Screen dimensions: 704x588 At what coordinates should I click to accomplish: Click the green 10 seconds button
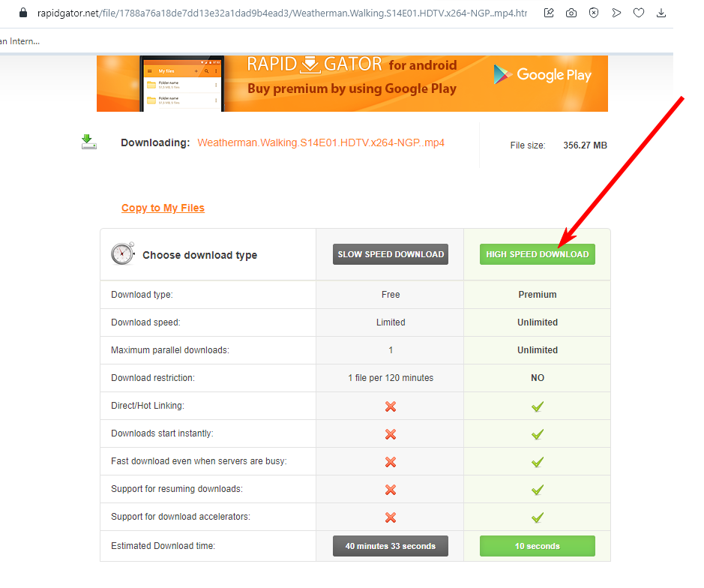[538, 546]
